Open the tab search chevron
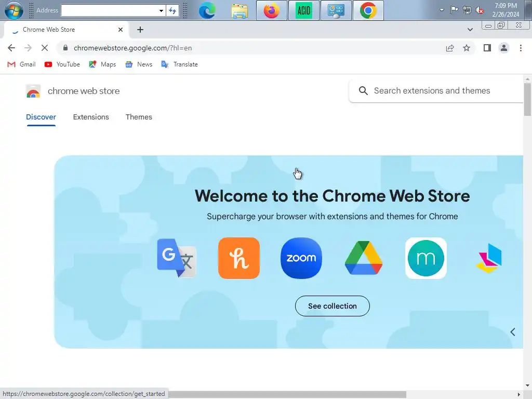Screen dimensions: 532x399 [x=470, y=30]
